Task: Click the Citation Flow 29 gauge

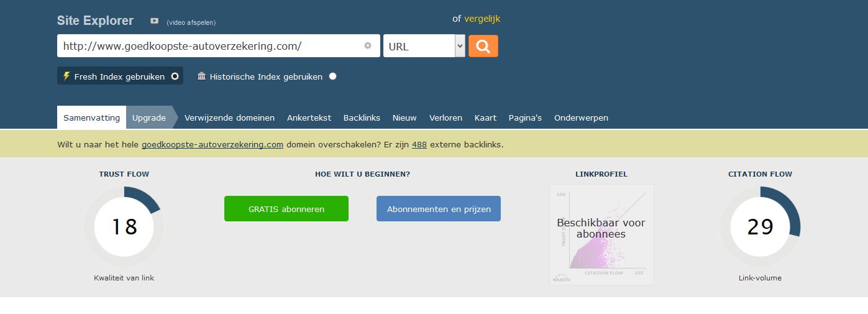Action: [x=761, y=227]
